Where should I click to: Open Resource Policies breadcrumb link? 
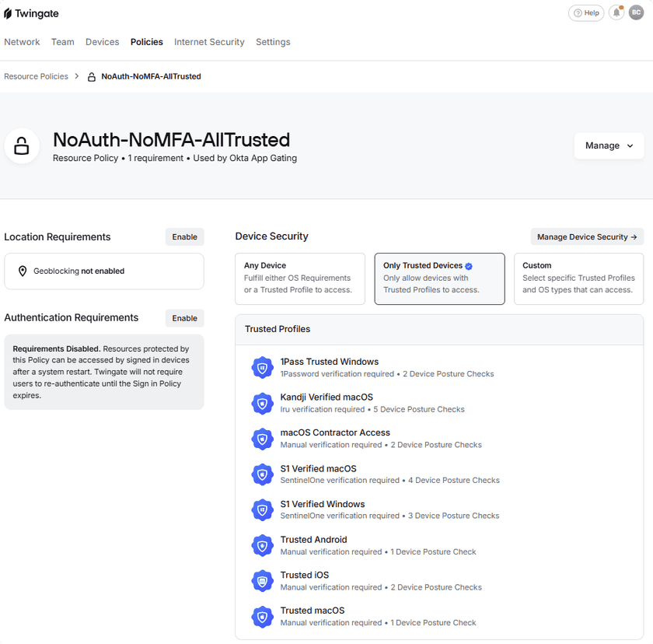37,77
